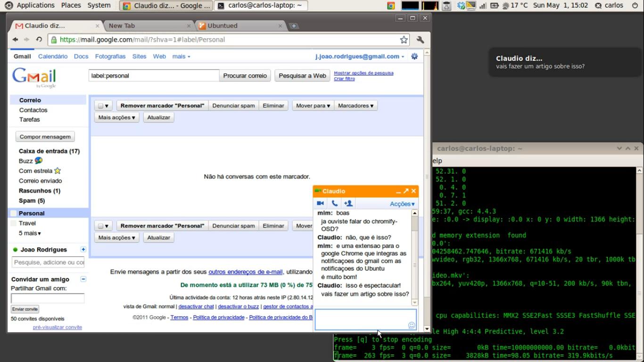Expand the 5 mais labels list
This screenshot has width=644, height=362.
click(x=30, y=233)
